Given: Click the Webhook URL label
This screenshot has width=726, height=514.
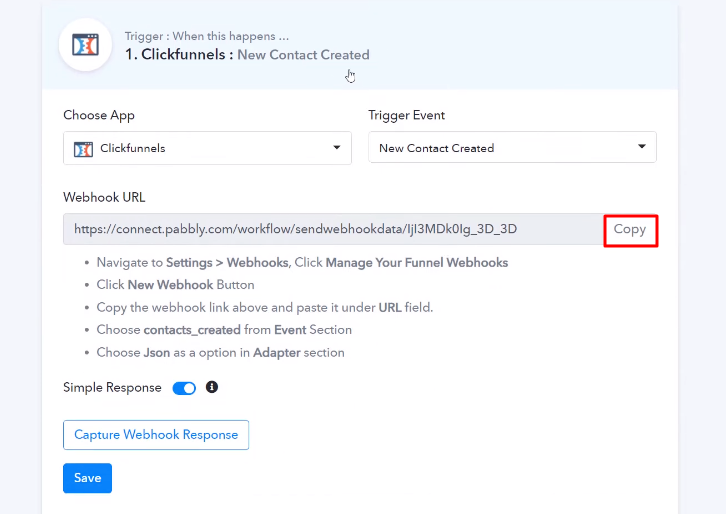Looking at the screenshot, I should (104, 197).
